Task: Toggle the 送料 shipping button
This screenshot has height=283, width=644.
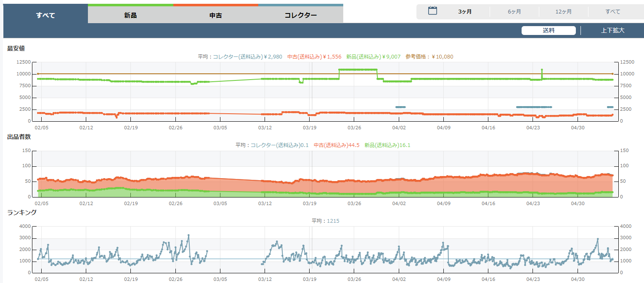Action: coord(549,30)
